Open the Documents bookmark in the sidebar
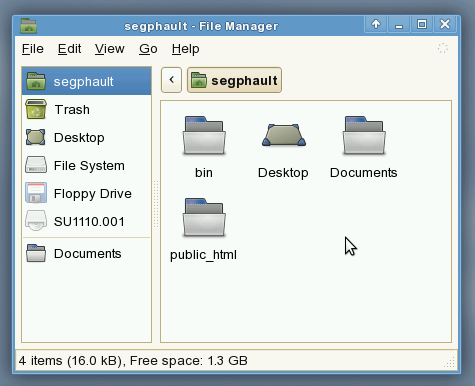The image size is (475, 386). (x=87, y=253)
